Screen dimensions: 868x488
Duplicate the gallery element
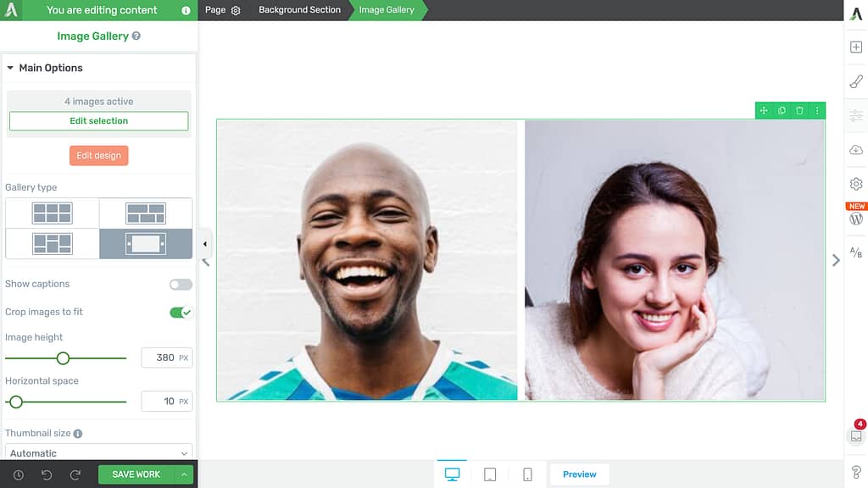782,111
